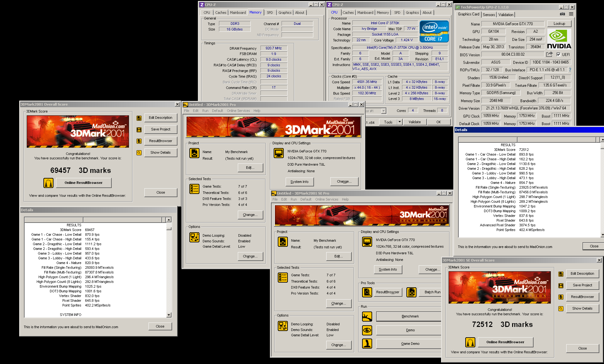The image size is (604, 364).
Task: Click the BIOS export share icon
Action: (x=549, y=54)
